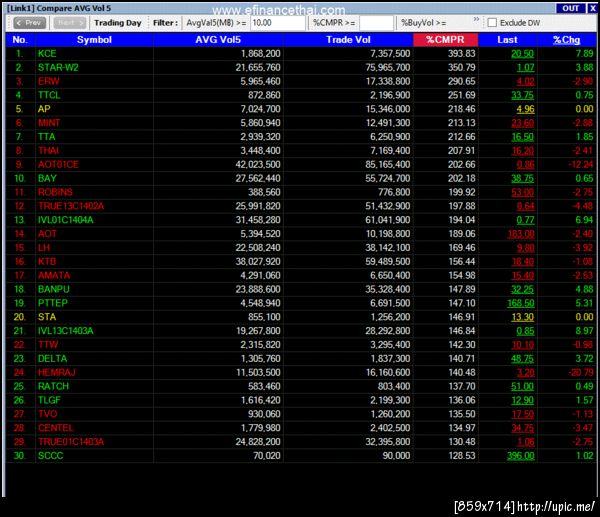Viewport: 600px width, 517px height.
Task: Select the IVL13C1403A symbol
Action: tap(65, 331)
